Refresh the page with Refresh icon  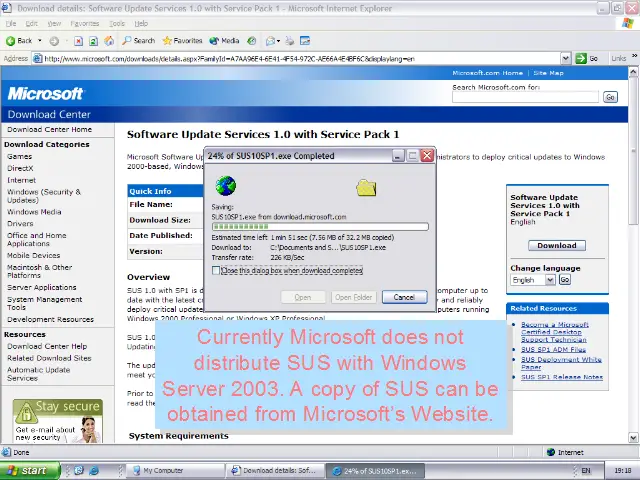[x=93, y=41]
